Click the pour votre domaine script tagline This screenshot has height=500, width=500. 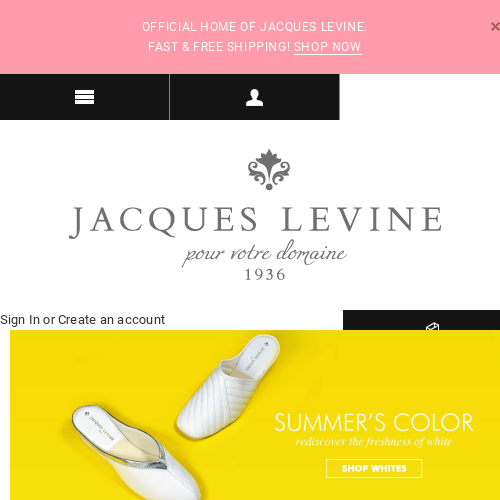click(264, 253)
